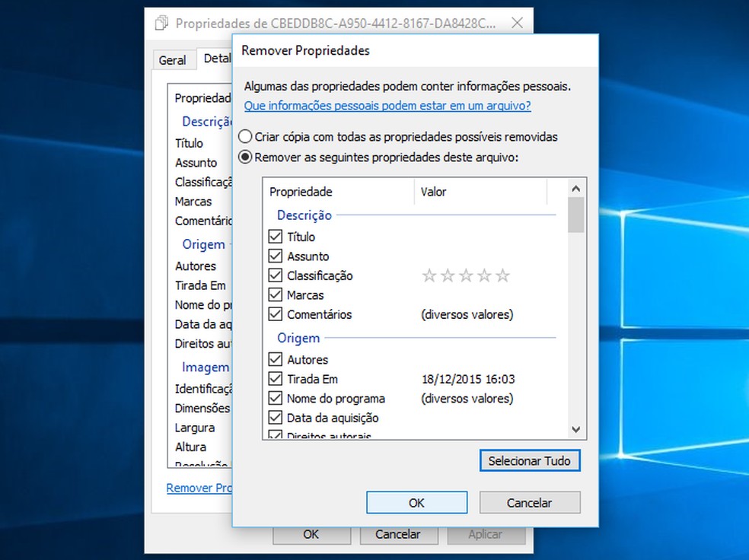Click fifth star of the Classificação rating
The image size is (749, 560).
(x=502, y=275)
